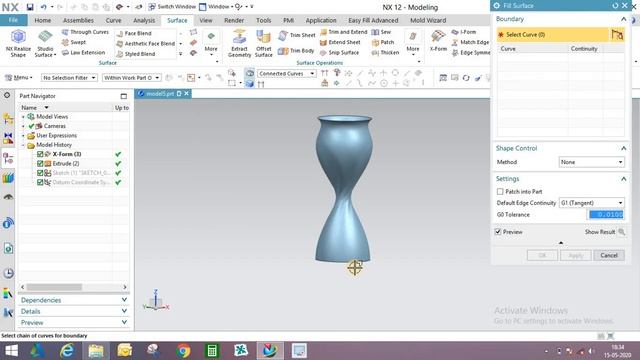Screen dimensions: 640x360
Task: Click Select Curve (0) field
Action: [553, 35]
